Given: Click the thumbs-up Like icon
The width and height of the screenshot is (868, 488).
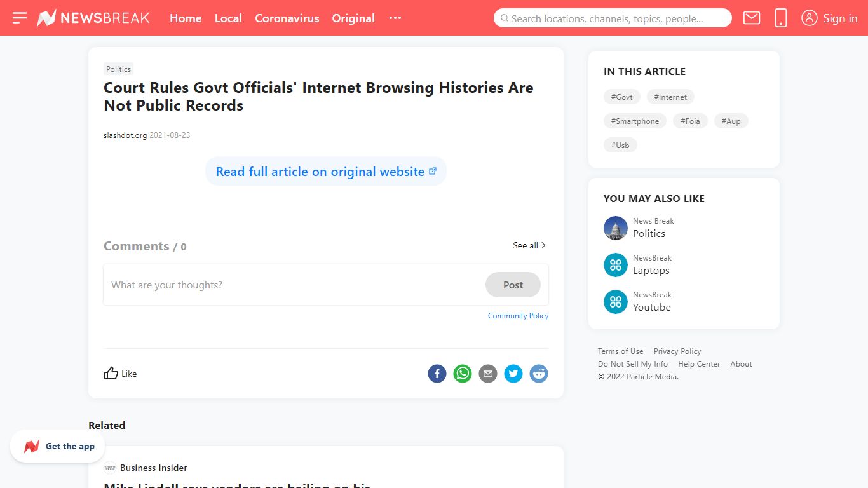Looking at the screenshot, I should (x=111, y=373).
